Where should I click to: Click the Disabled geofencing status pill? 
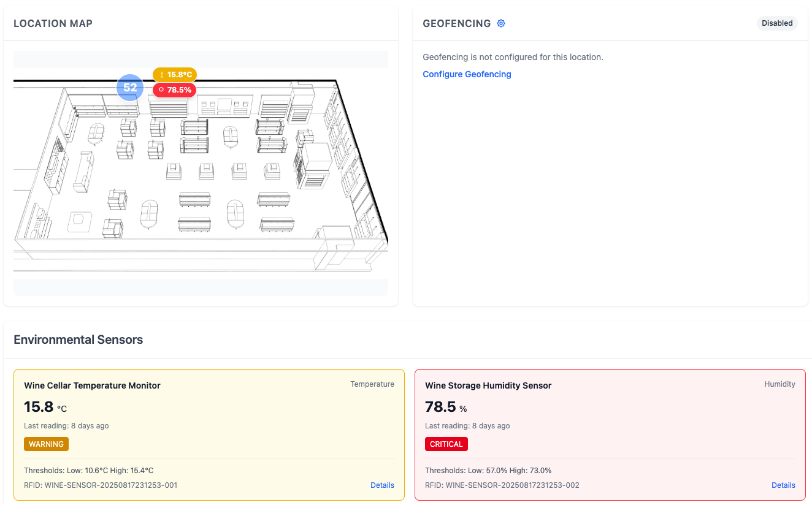coord(777,23)
